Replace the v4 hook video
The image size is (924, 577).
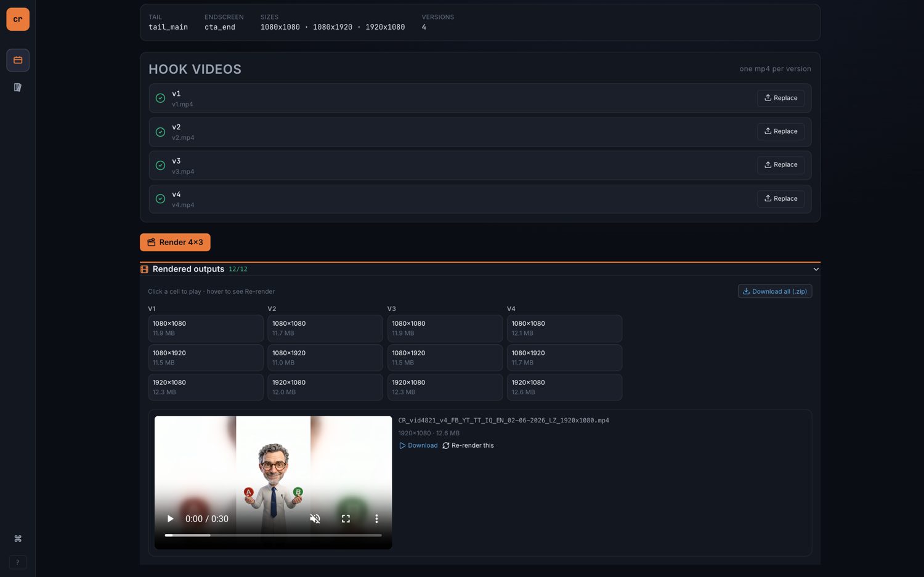pyautogui.click(x=780, y=198)
